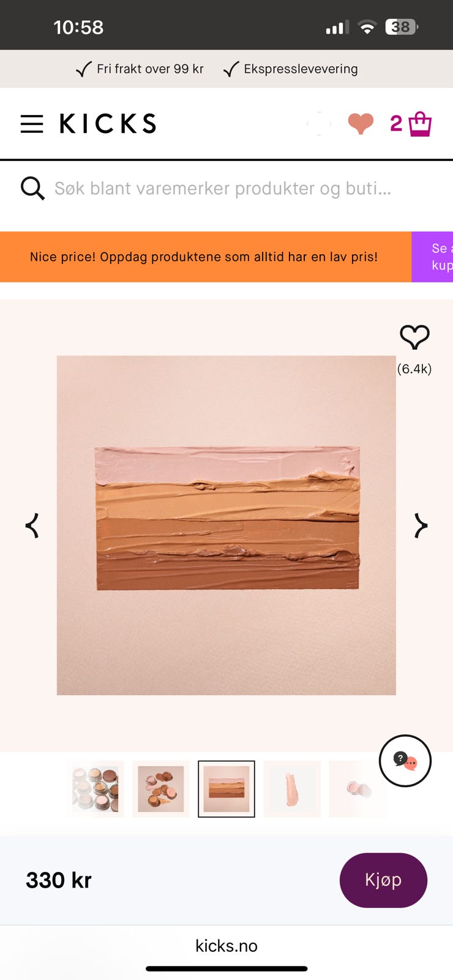
Task: Tap the KICKS logo
Action: pos(108,124)
